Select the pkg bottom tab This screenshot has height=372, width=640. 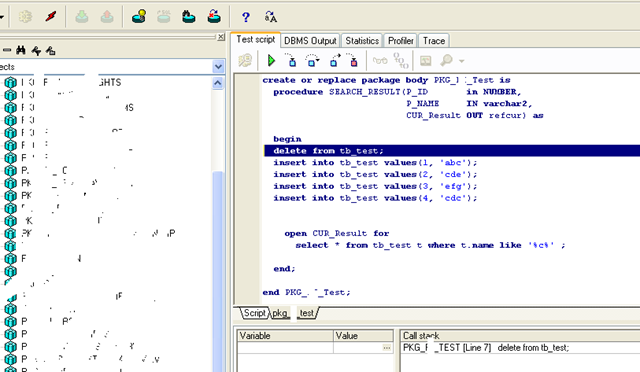point(280,313)
